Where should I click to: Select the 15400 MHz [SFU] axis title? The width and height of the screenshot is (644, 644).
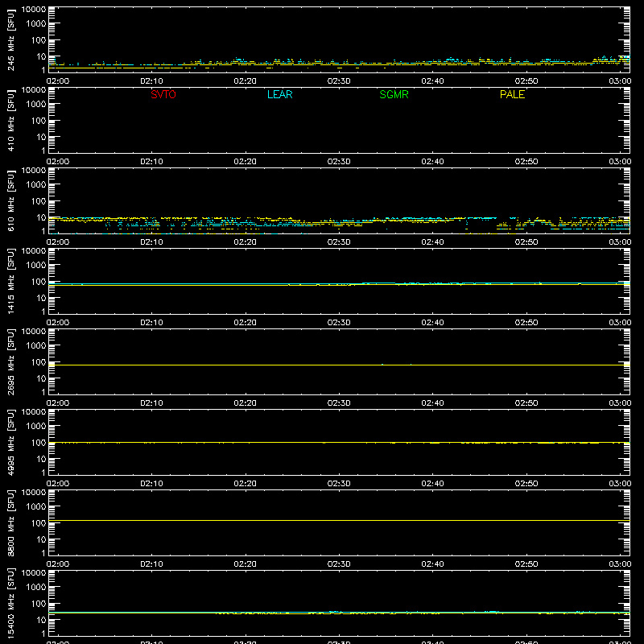[10, 603]
